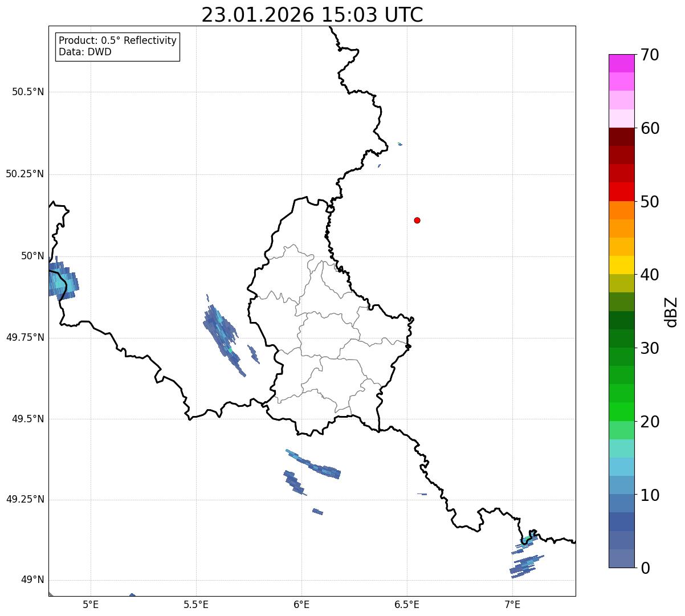Pick the orange colorbar swatch below 50
Image resolution: width=685 pixels, height=616 pixels.
coord(621,210)
